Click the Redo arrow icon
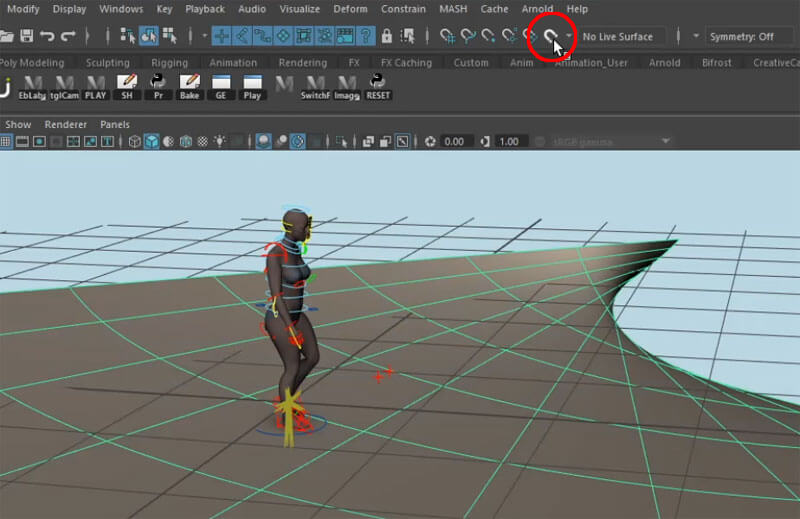 pos(68,36)
